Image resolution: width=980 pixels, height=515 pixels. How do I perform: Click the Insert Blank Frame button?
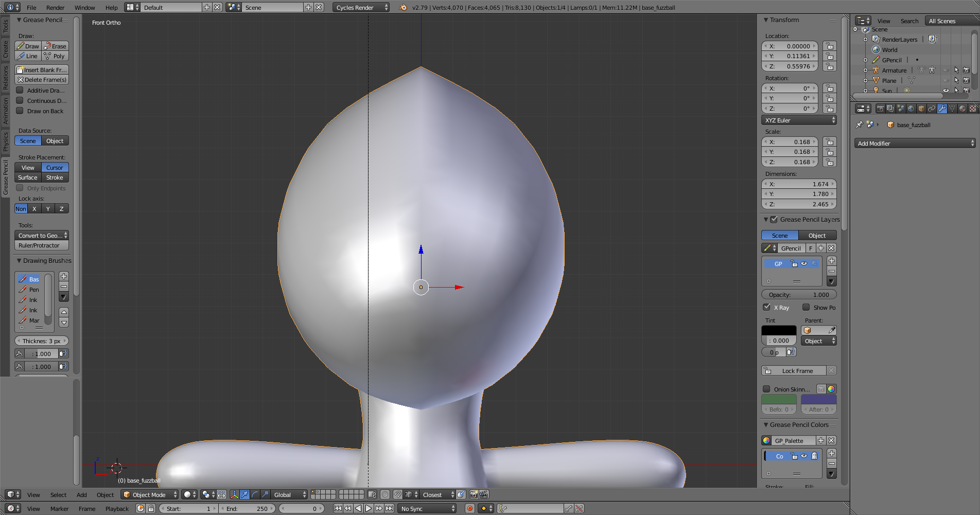(x=42, y=69)
